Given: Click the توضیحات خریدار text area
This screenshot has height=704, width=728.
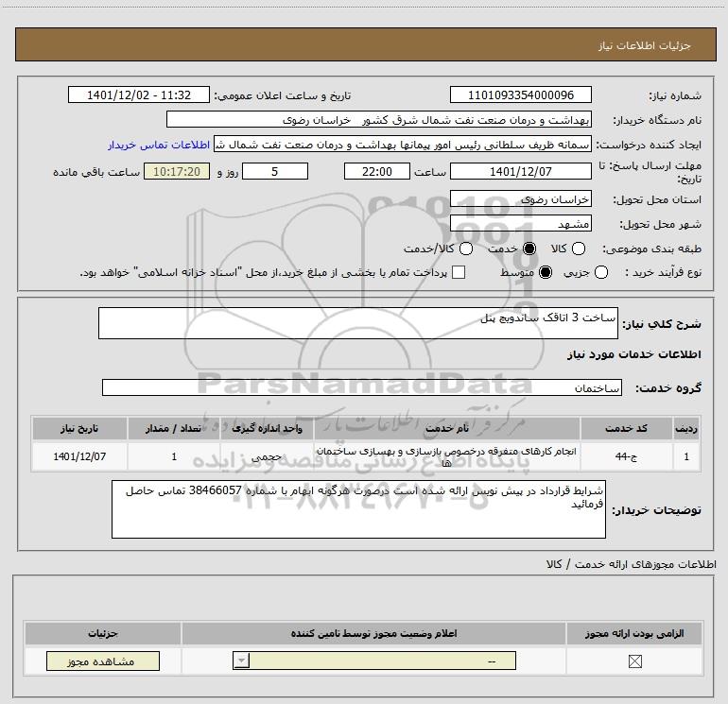Looking at the screenshot, I should click(358, 509).
